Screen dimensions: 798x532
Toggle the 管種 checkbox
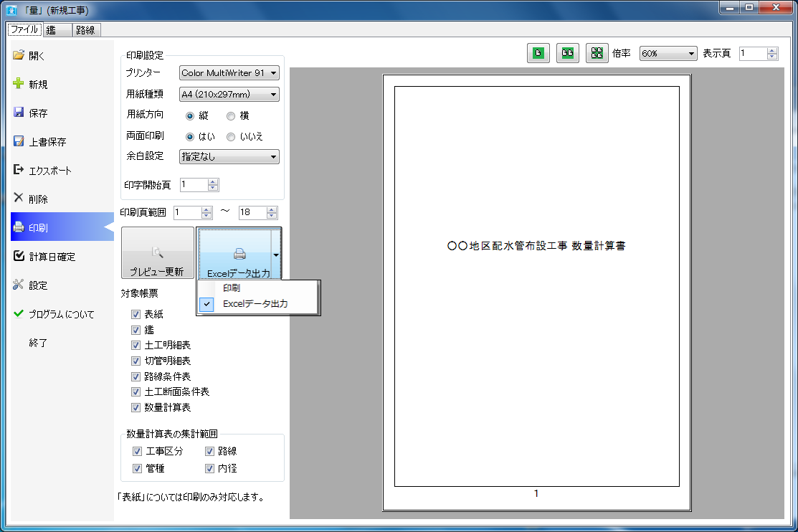(x=137, y=469)
